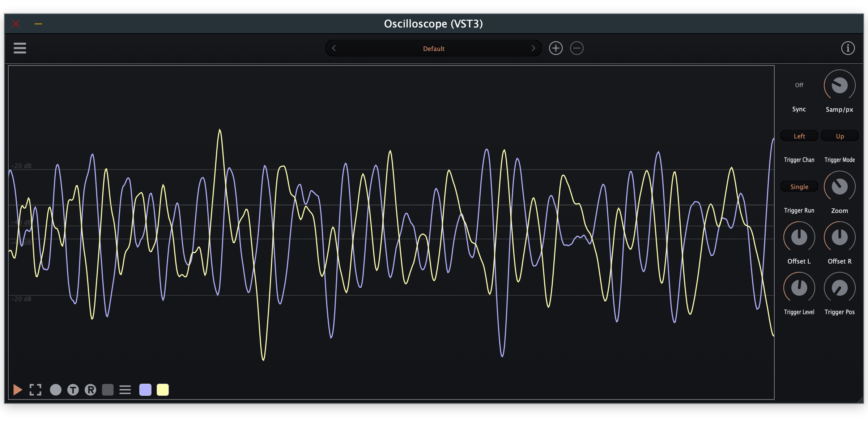The height and width of the screenshot is (423, 868).
Task: Toggle the Trigger Run Single button
Action: point(799,187)
